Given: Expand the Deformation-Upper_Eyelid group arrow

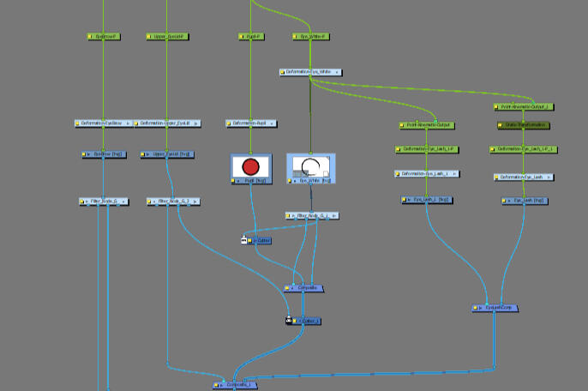Looking at the screenshot, I should coord(198,123).
